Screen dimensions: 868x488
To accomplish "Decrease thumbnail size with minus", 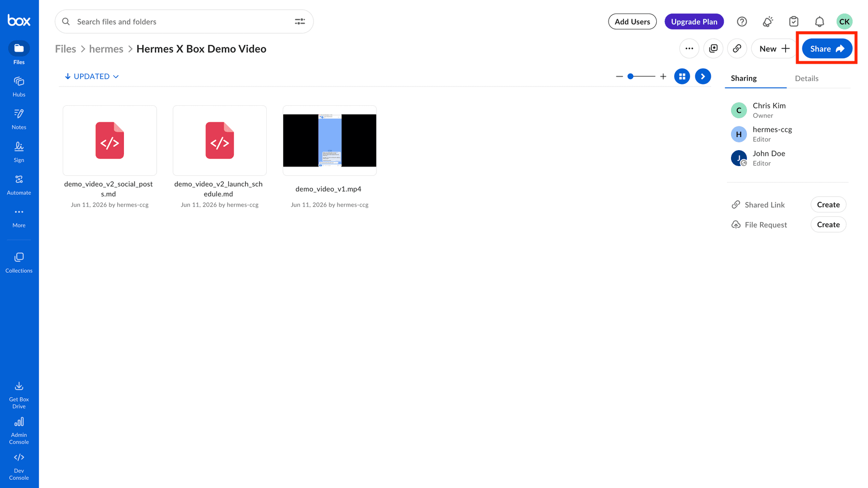I will pyautogui.click(x=619, y=76).
